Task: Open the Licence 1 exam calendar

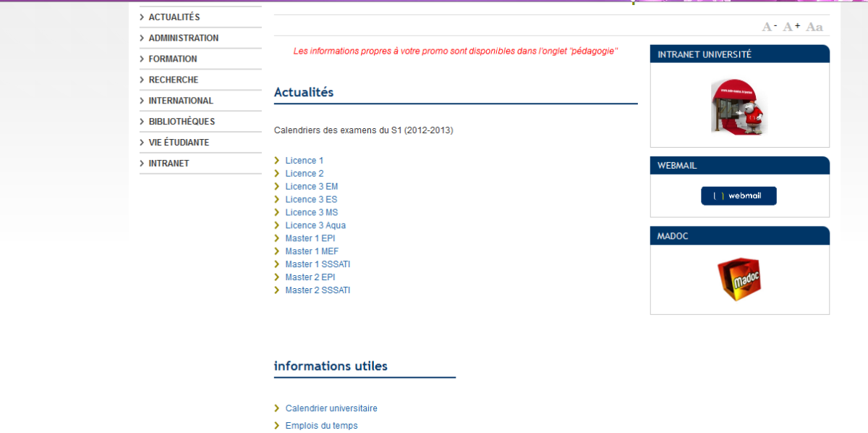Action: [x=305, y=161]
